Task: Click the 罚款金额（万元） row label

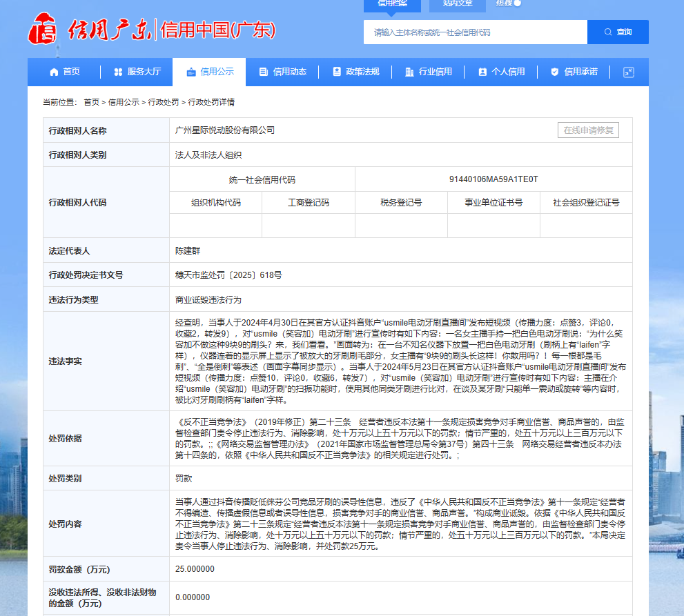Action: [x=79, y=570]
